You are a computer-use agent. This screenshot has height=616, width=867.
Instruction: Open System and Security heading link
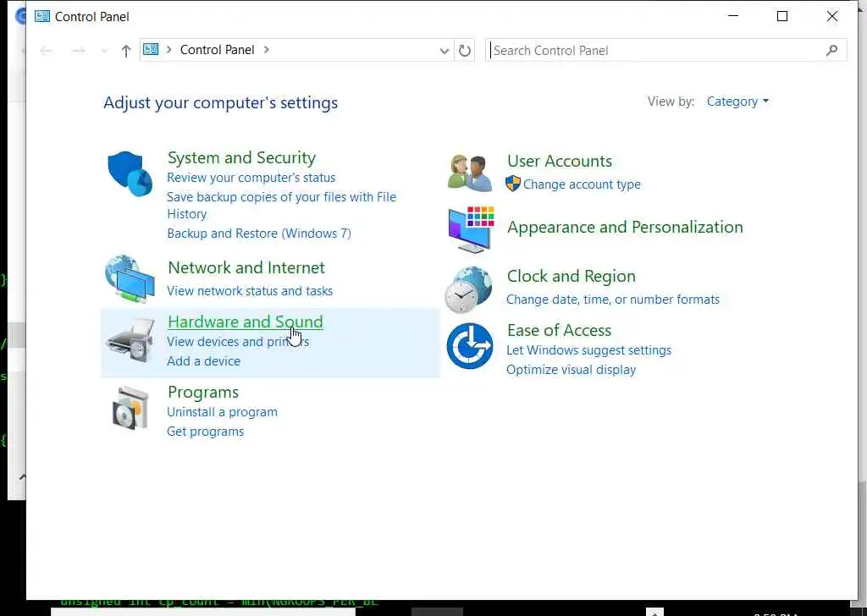click(x=241, y=157)
